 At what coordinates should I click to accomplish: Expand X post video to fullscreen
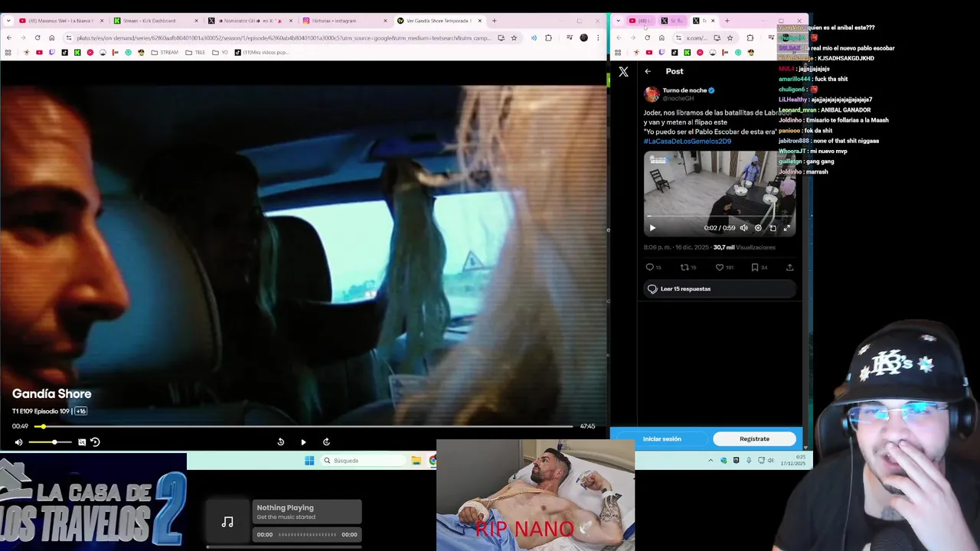click(786, 227)
